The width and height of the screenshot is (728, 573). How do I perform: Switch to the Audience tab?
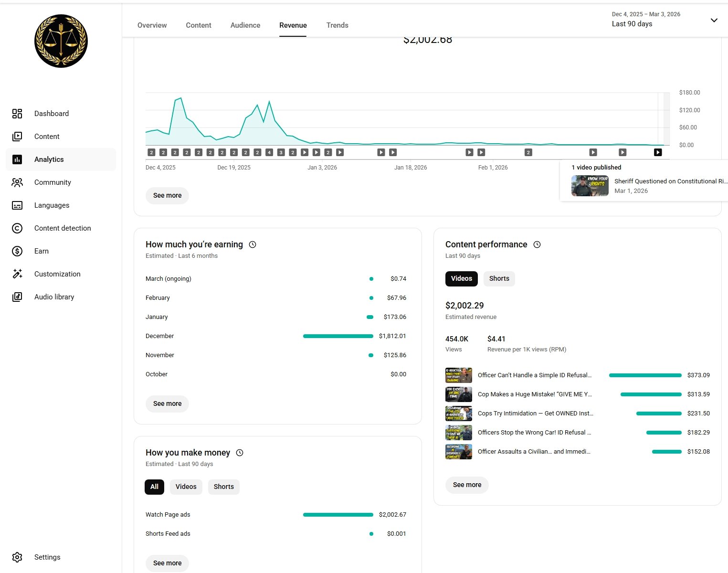(245, 25)
